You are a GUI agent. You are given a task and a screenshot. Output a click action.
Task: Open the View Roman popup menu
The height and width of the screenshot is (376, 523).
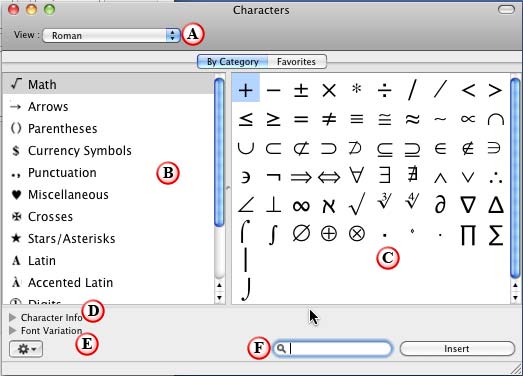(111, 35)
